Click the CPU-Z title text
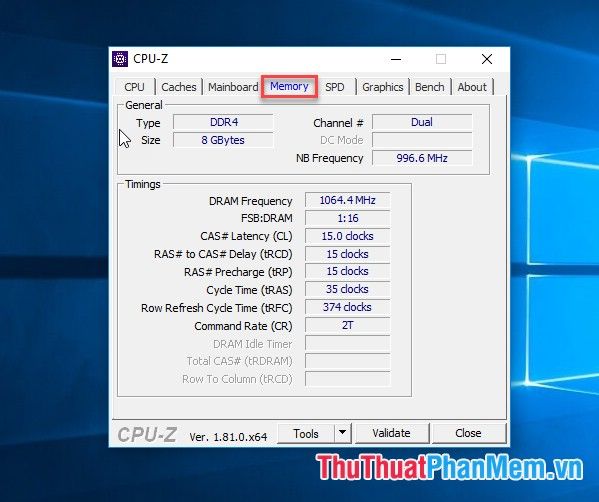Viewport: 599px width, 502px height. pos(151,59)
